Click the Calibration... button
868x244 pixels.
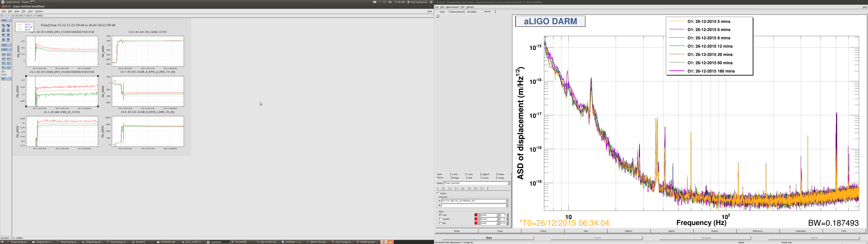pyautogui.click(x=801, y=231)
